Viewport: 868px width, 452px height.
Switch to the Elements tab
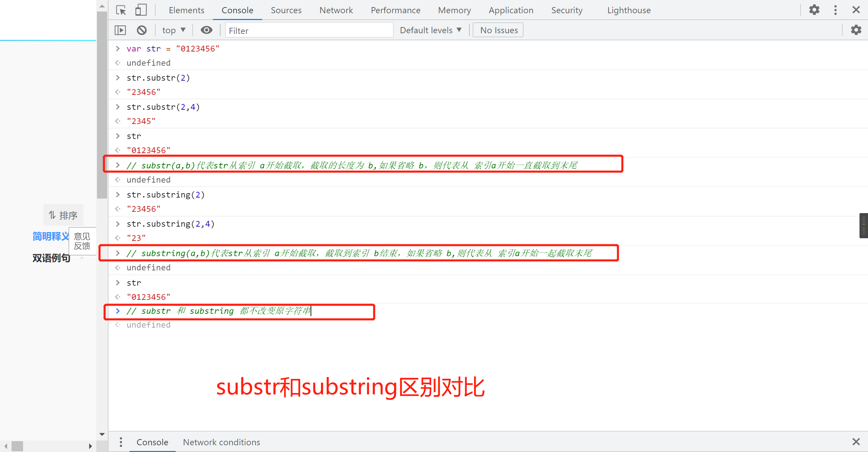[x=186, y=10]
